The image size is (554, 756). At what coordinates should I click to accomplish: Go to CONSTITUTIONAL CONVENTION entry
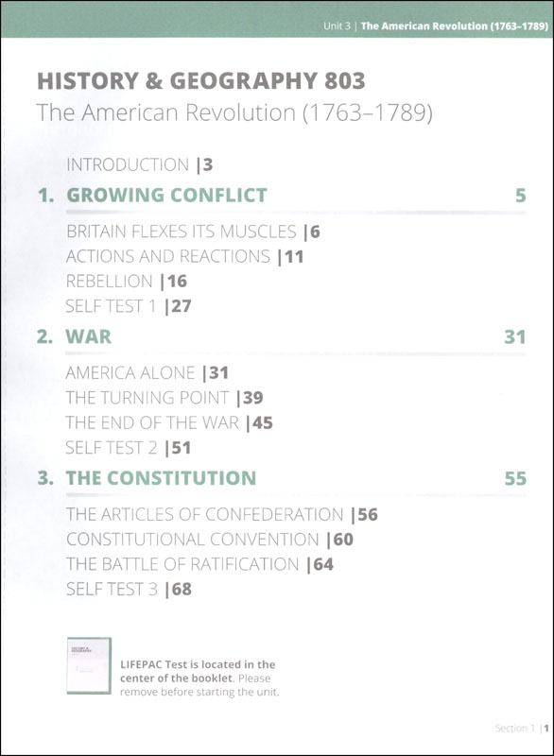(210, 540)
